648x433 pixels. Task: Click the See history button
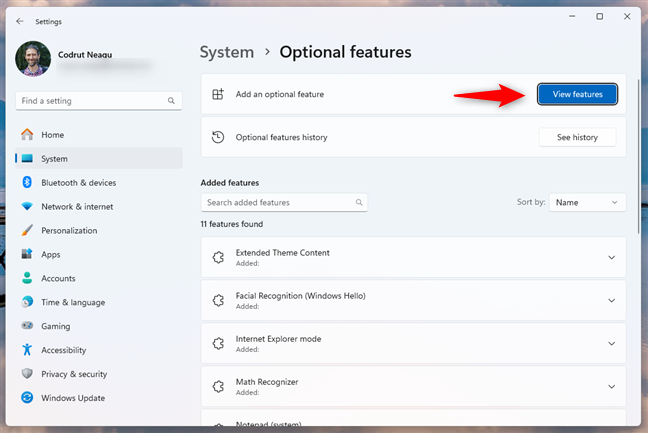pyautogui.click(x=577, y=137)
